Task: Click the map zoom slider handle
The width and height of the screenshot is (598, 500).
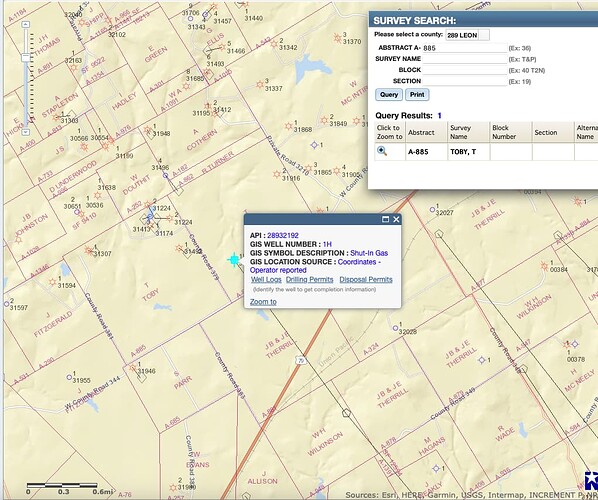Action: coord(26,58)
